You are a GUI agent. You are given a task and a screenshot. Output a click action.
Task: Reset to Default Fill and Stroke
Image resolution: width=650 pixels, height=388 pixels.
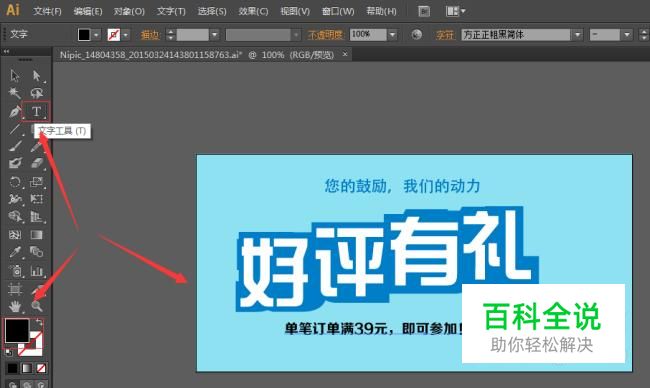tap(8, 352)
